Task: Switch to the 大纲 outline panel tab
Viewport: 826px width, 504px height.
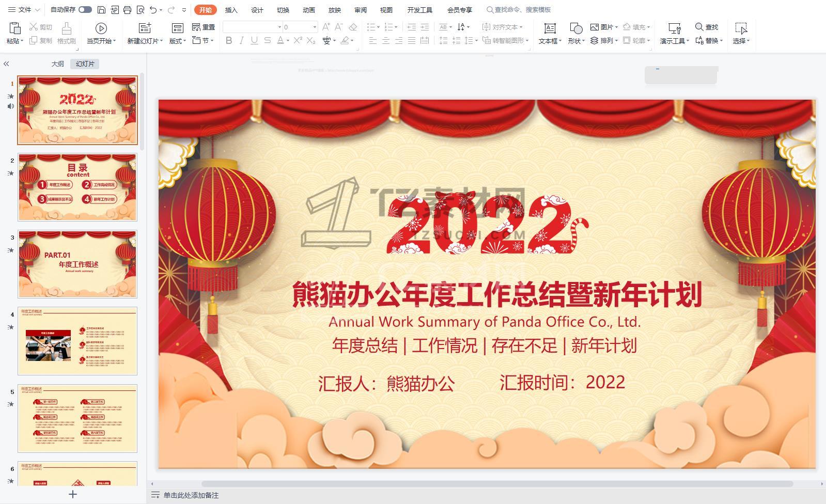Action: (58, 64)
